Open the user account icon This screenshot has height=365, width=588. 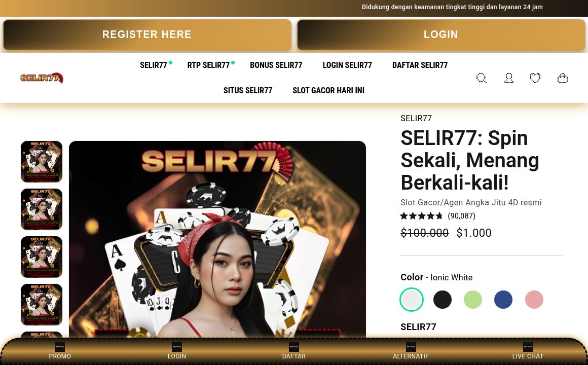click(508, 78)
